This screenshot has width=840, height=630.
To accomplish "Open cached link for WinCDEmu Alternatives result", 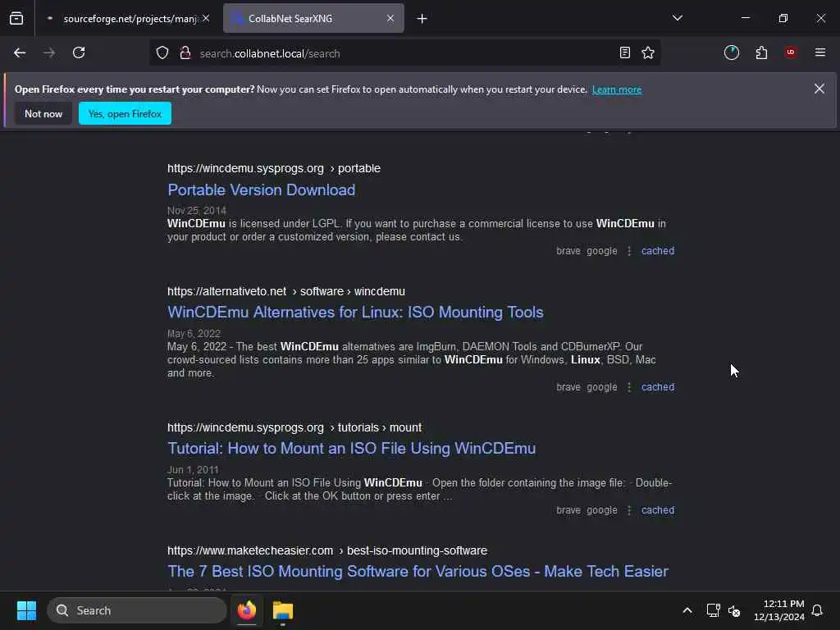I will (658, 387).
